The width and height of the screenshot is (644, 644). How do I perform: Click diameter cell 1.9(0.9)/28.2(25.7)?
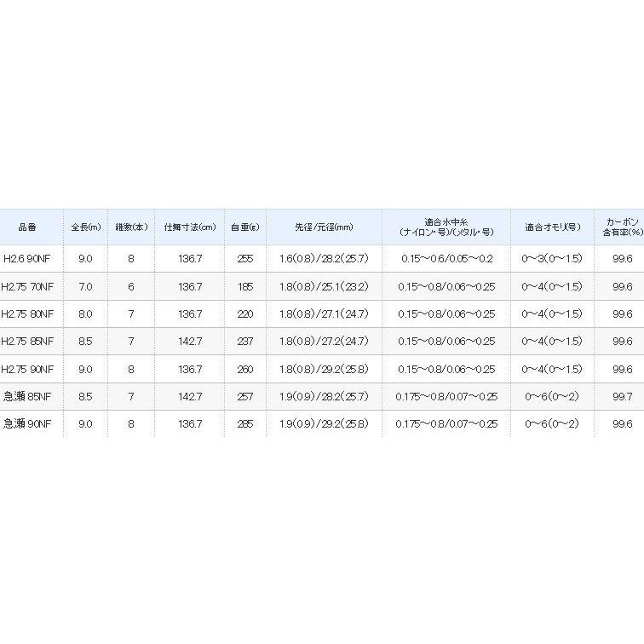point(324,396)
